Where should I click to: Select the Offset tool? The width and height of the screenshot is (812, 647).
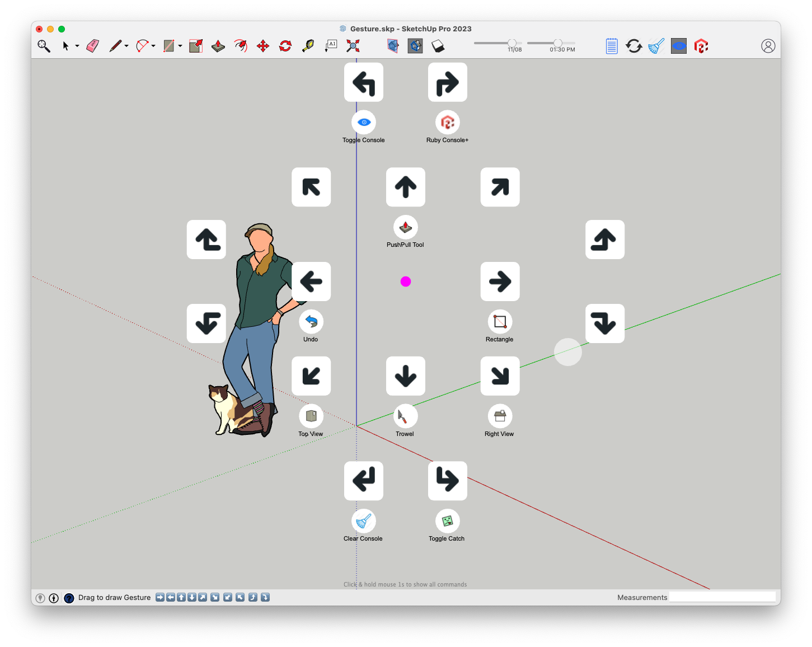pos(241,46)
